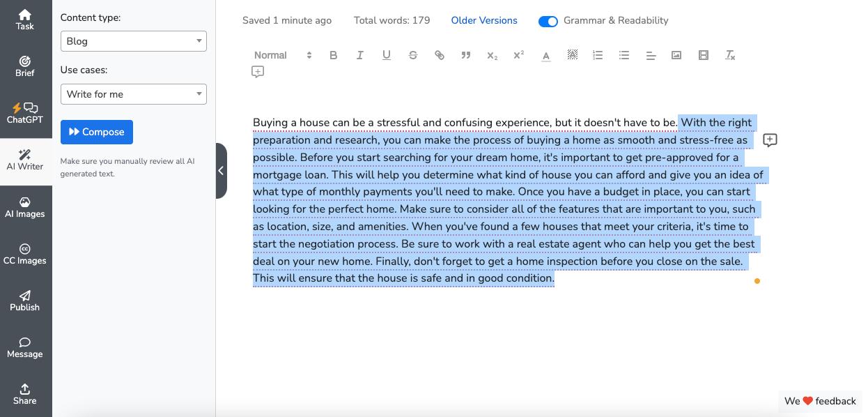
Task: Click the add comment icon below the toolbar
Action: pos(258,72)
